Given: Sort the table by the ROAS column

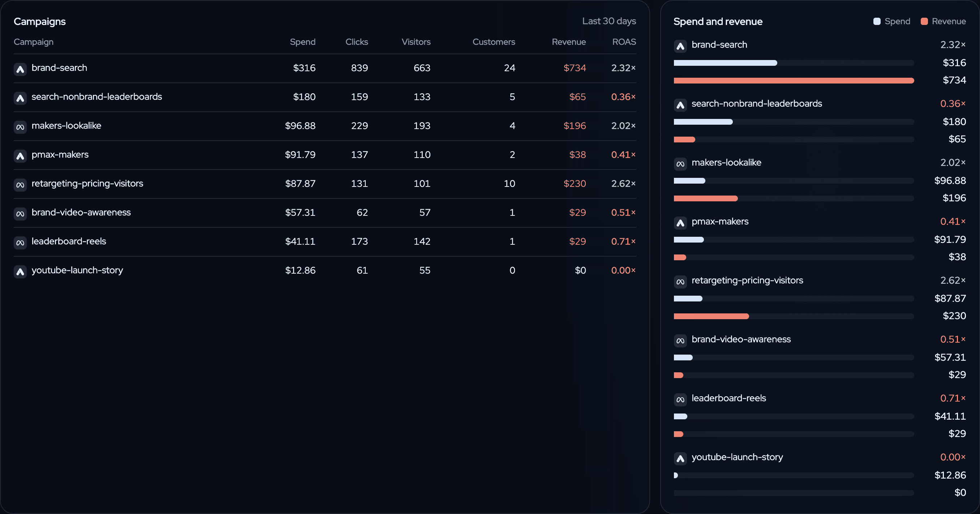Looking at the screenshot, I should (x=624, y=42).
